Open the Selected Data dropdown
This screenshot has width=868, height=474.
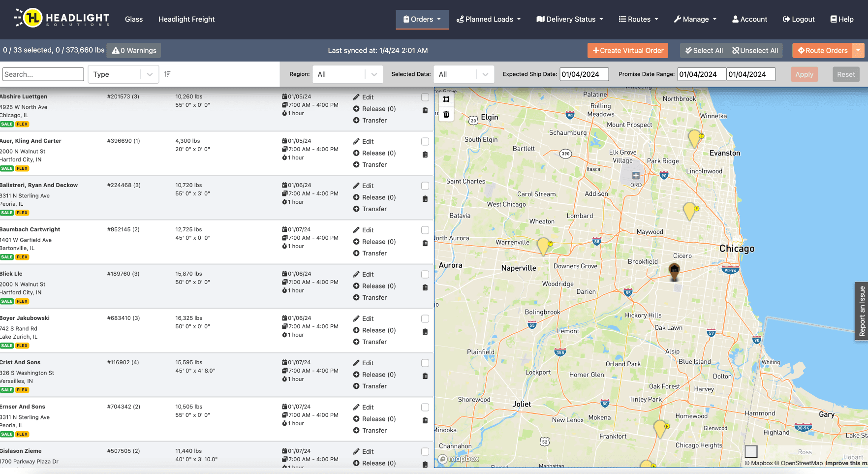(x=464, y=74)
